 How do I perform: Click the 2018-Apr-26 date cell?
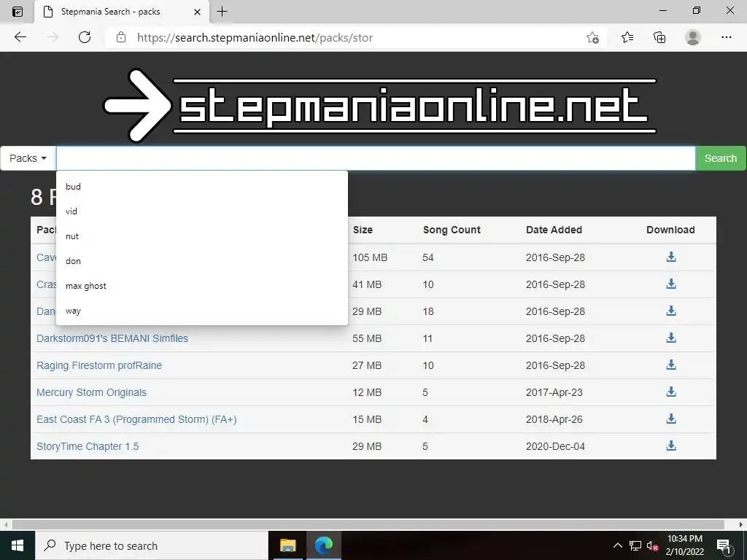click(x=554, y=419)
